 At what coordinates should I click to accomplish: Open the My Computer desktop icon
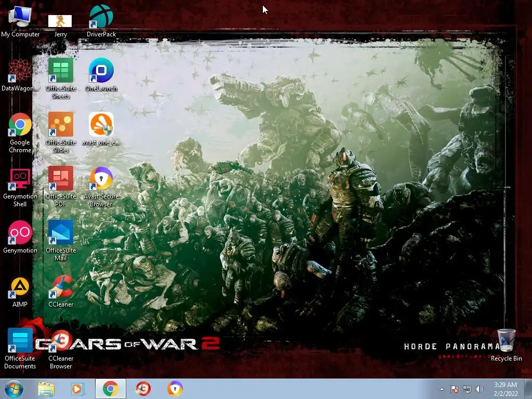20,21
